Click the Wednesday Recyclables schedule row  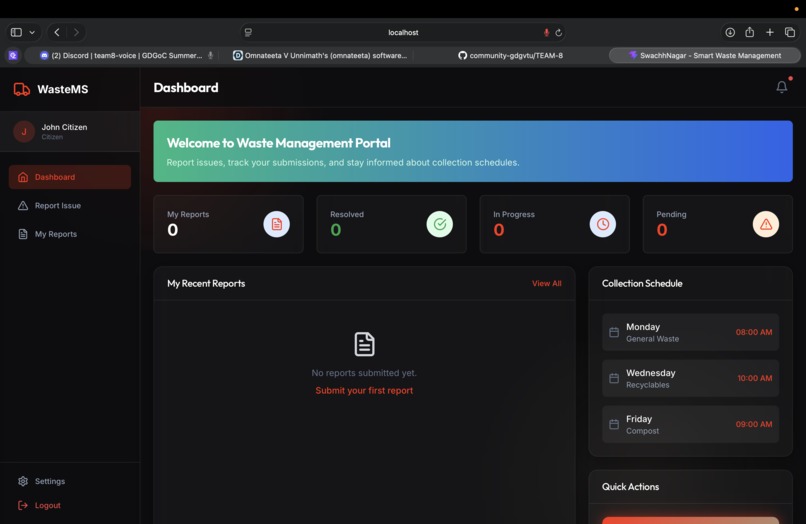(690, 378)
